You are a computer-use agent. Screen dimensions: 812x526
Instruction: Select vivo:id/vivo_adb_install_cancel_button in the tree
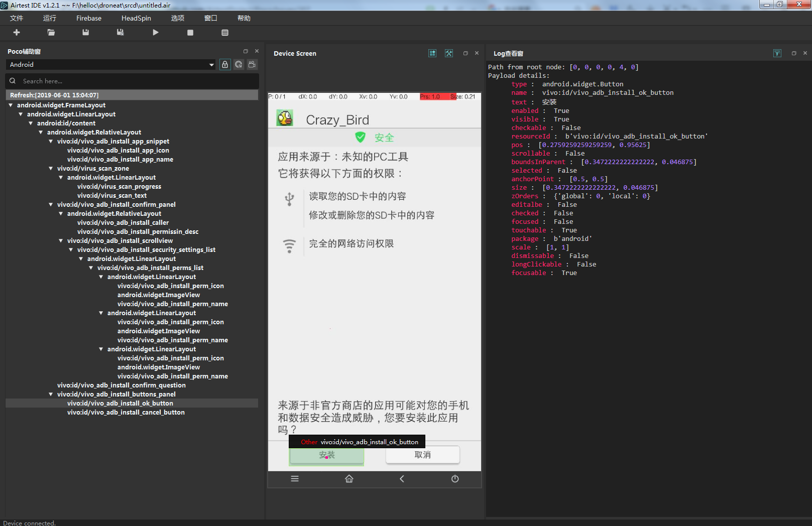126,413
